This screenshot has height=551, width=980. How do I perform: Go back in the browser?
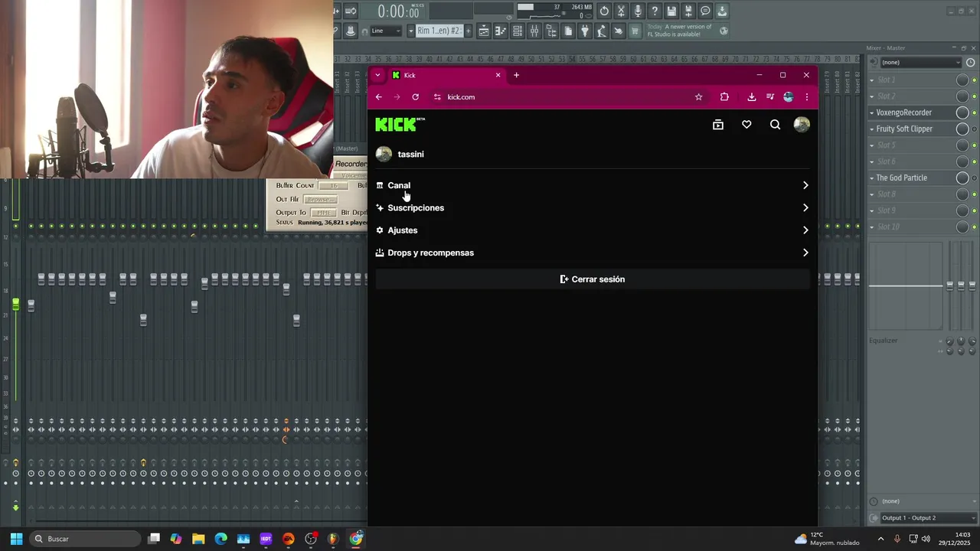point(378,97)
